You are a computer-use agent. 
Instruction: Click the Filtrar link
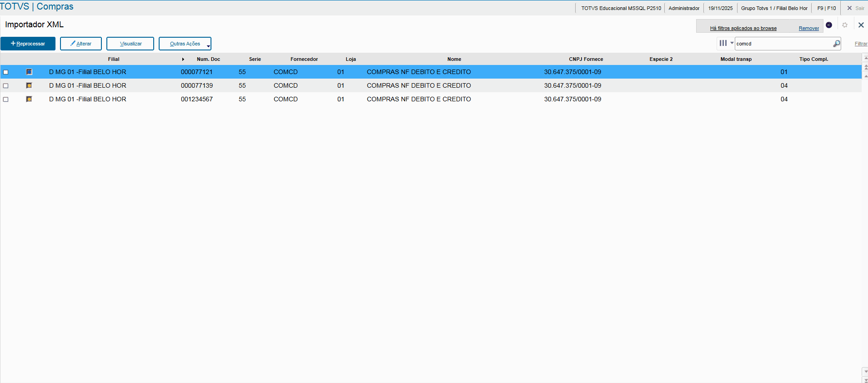tap(861, 44)
